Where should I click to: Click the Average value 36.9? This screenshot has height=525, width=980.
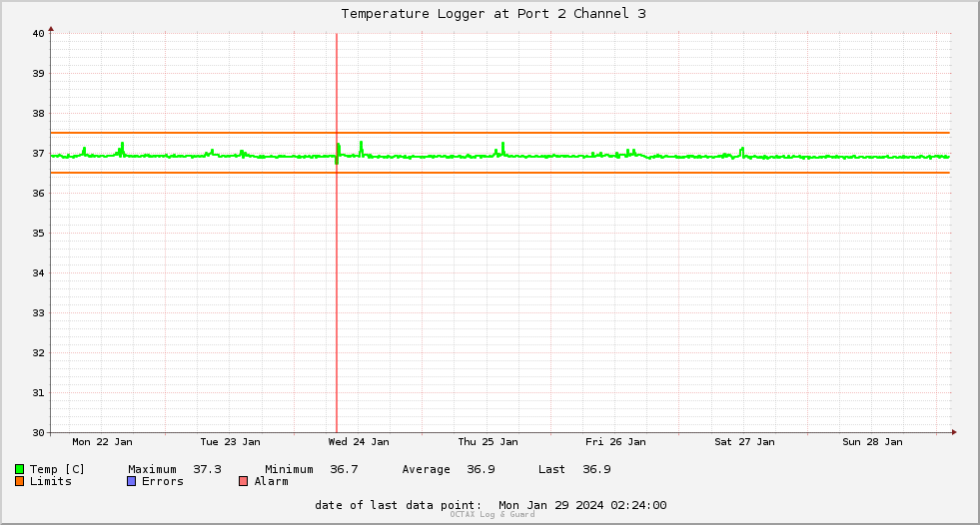[x=481, y=469]
